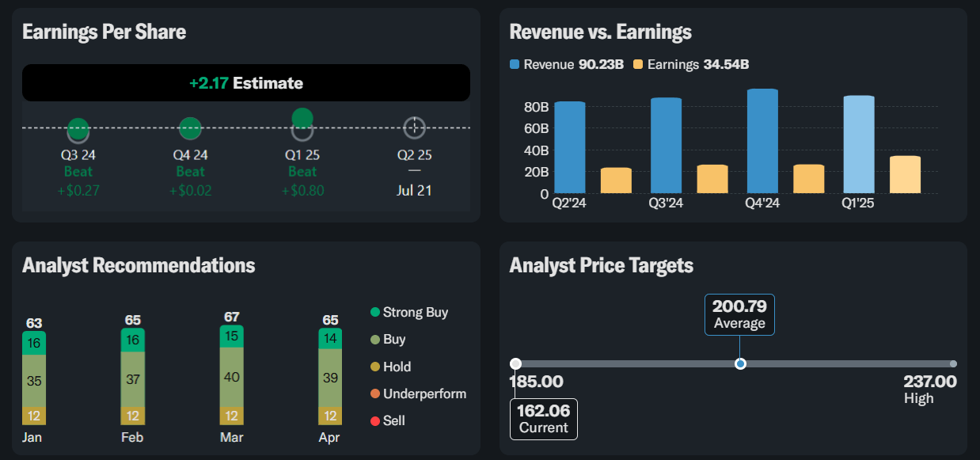Click the Q4 24 green EPS beat dot
Image resolution: width=980 pixels, height=460 pixels.
(x=190, y=127)
